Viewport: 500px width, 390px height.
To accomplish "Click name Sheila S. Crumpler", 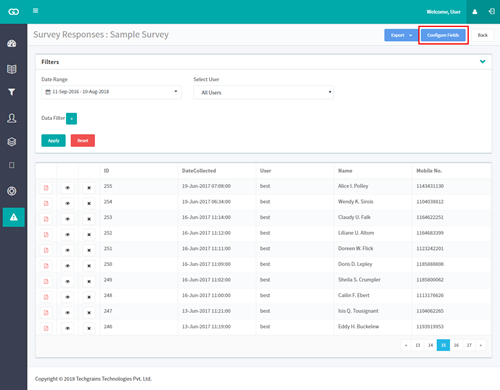I will [x=359, y=280].
